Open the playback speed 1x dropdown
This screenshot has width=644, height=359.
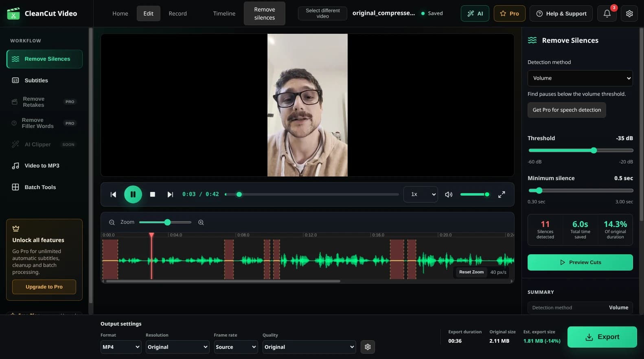coord(421,194)
